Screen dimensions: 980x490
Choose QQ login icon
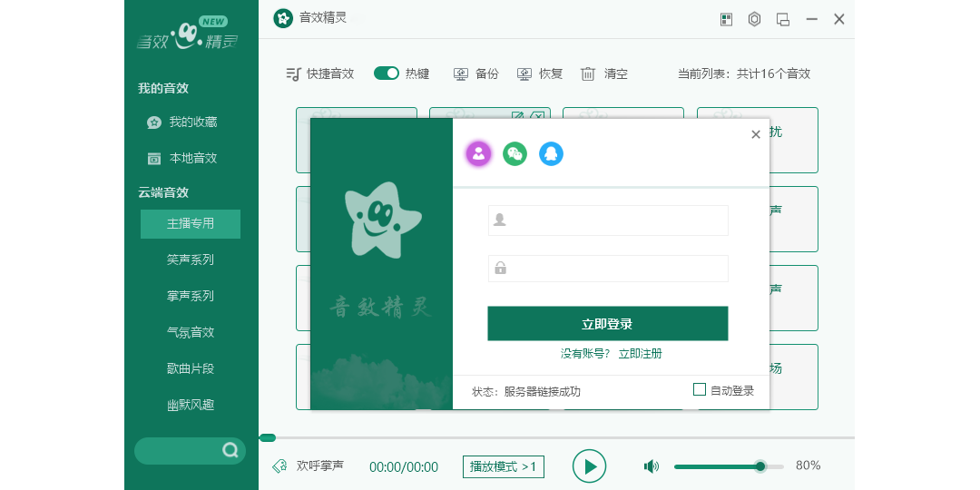pos(552,153)
